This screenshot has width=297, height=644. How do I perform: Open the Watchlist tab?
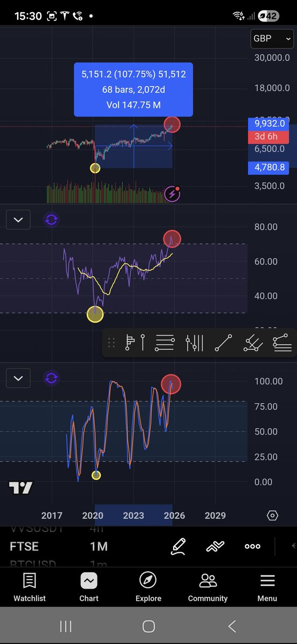[29, 587]
